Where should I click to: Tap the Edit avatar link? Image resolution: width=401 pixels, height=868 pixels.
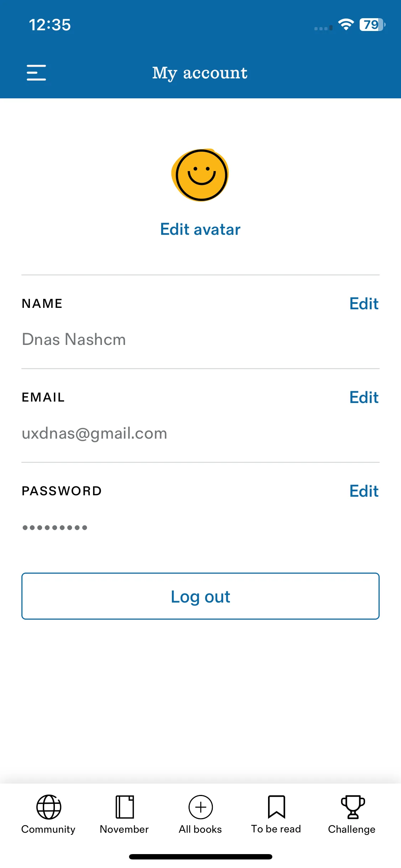[x=200, y=229]
